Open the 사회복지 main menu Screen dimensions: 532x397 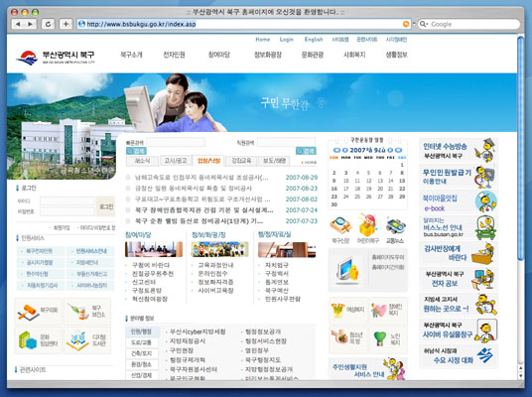pos(354,55)
